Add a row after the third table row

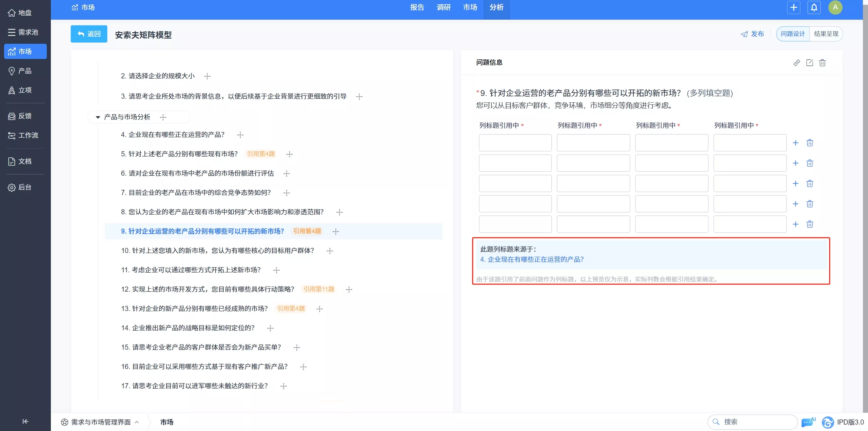pyautogui.click(x=795, y=183)
